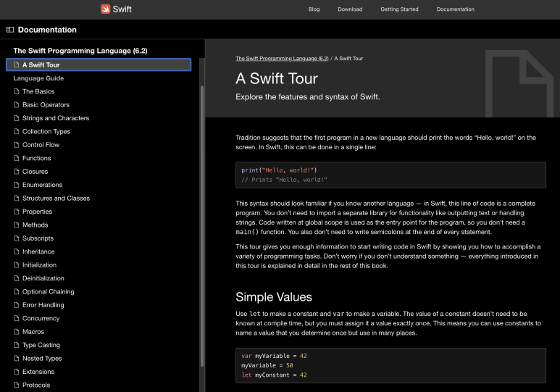Go to the Error Handling chapter

(43, 305)
